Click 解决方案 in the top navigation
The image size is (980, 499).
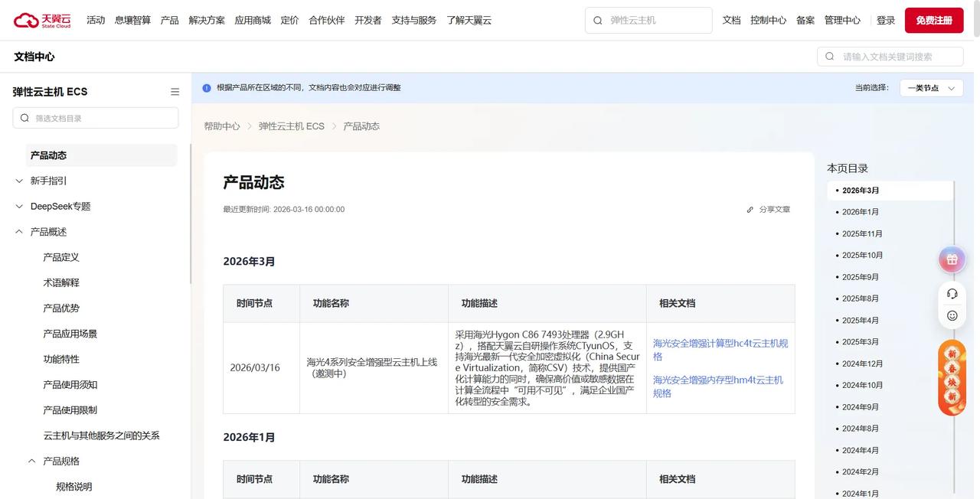click(x=207, y=20)
